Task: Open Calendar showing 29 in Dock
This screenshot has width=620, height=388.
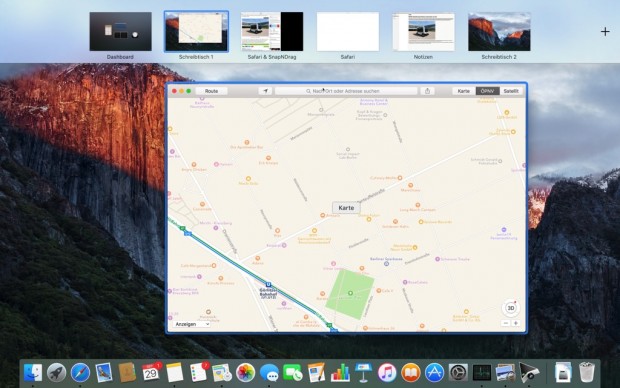Action: pyautogui.click(x=151, y=373)
